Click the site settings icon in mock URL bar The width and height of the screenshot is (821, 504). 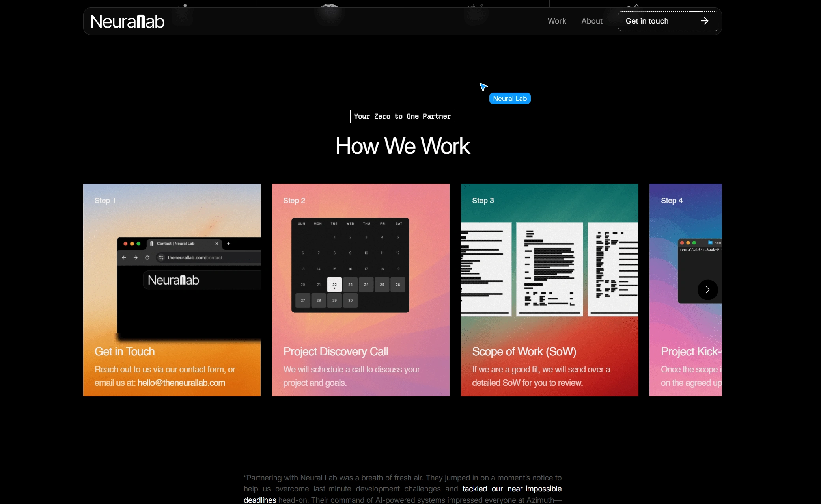[x=161, y=258]
